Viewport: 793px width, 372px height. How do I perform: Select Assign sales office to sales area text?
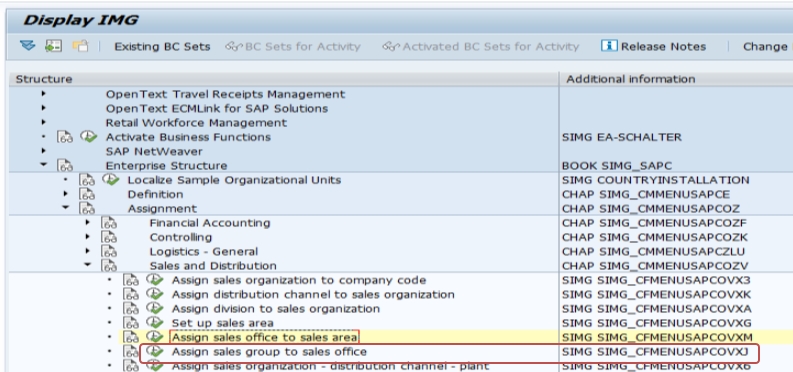coord(265,337)
